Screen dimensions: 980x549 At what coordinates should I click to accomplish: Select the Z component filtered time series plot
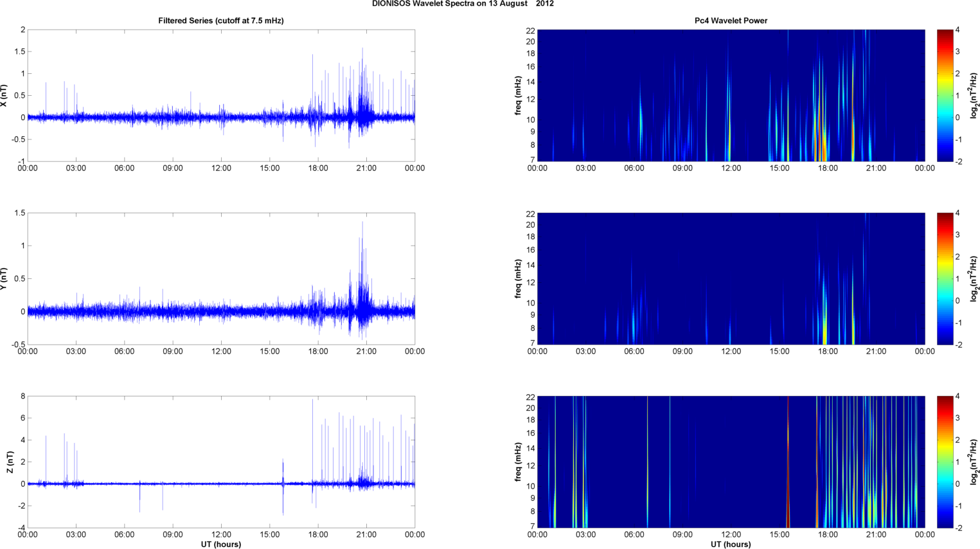click(221, 462)
